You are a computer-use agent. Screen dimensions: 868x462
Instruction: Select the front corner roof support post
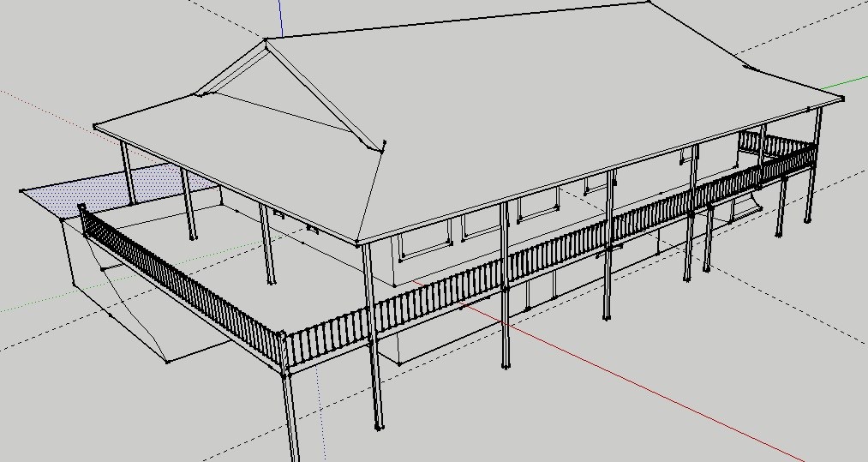[374, 343]
